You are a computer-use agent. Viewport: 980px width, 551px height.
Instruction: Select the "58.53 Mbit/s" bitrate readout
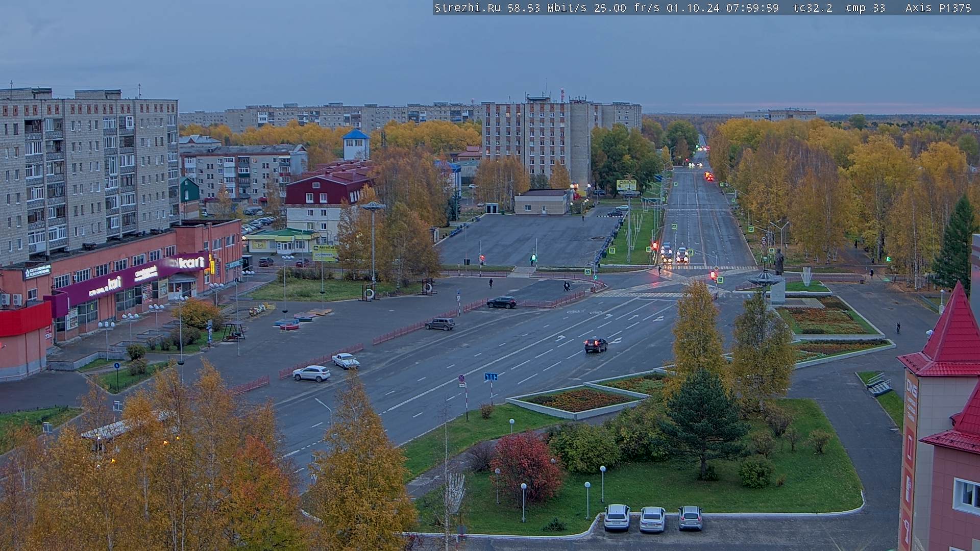click(548, 8)
